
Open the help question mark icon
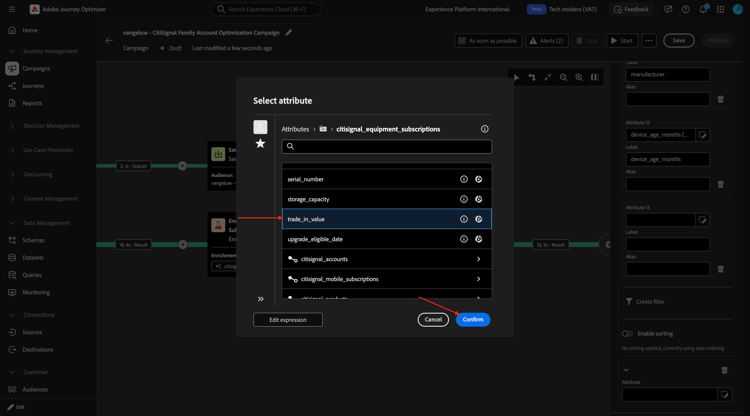click(x=685, y=9)
